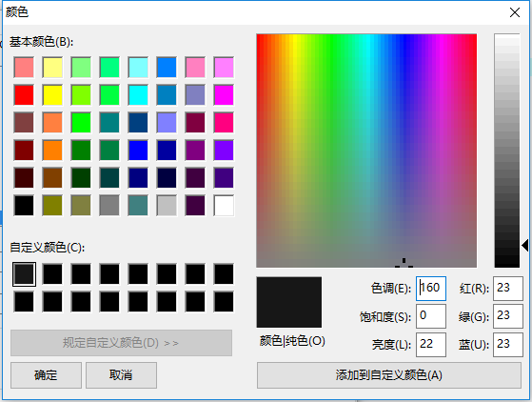Select the coral orange basic swatch
Viewport: 532px width, 402px height.
coord(52,123)
